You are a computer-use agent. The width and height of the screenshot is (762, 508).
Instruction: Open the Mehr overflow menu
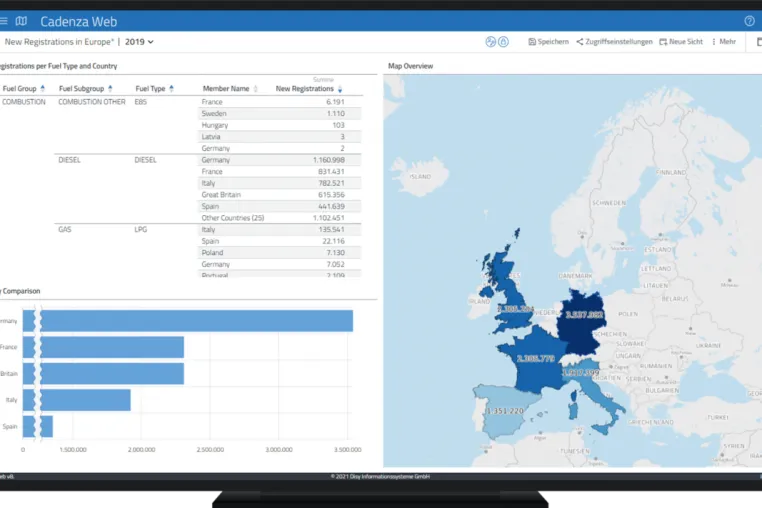tap(724, 42)
